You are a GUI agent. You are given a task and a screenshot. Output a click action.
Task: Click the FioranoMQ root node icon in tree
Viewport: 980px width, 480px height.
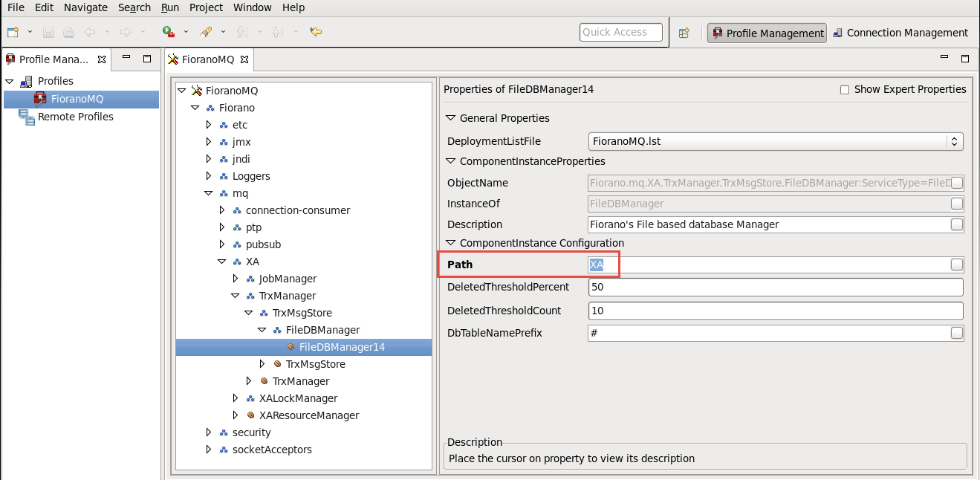click(197, 91)
